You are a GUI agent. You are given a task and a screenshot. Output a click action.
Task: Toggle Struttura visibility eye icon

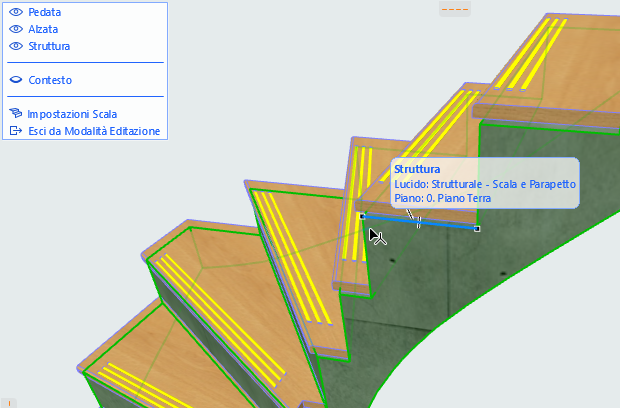[16, 46]
